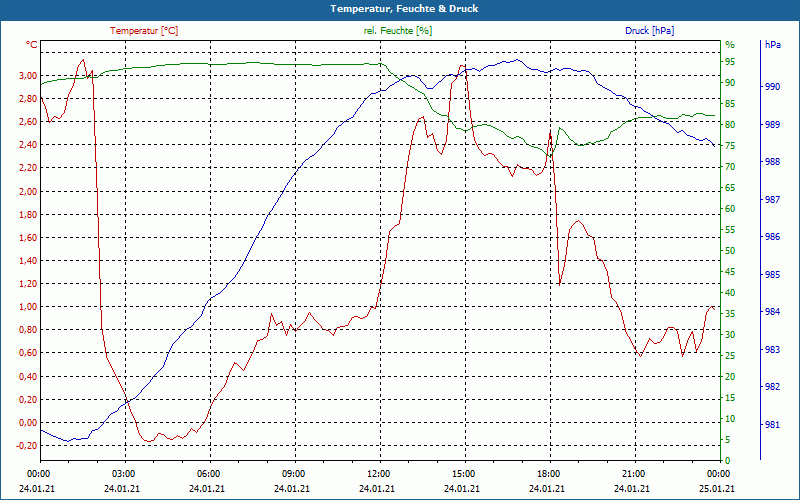This screenshot has height=500, width=800.
Task: Click the '1,00' temperature axis value
Action: click(27, 307)
